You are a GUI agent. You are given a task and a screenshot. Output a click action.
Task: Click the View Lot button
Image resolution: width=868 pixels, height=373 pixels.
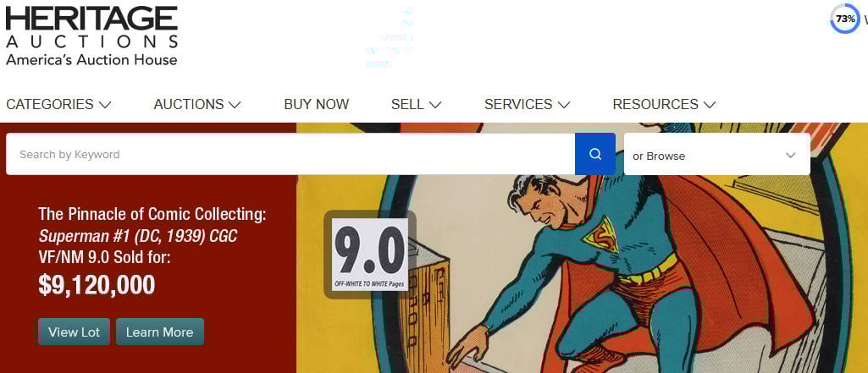click(x=75, y=332)
